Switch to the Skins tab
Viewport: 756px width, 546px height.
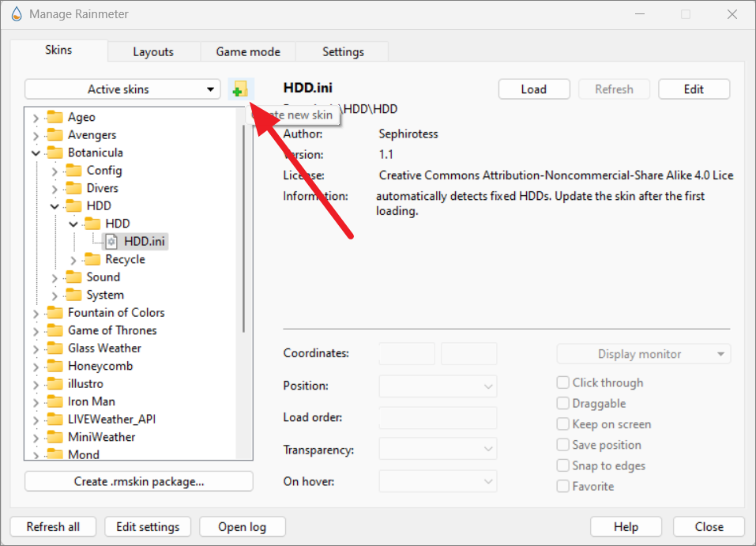pos(58,50)
